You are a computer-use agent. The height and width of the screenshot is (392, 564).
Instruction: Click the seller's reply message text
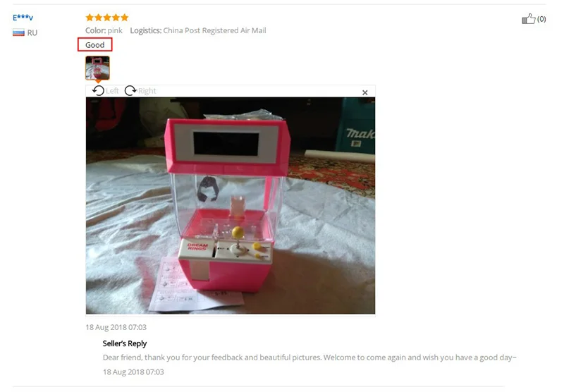(x=309, y=357)
